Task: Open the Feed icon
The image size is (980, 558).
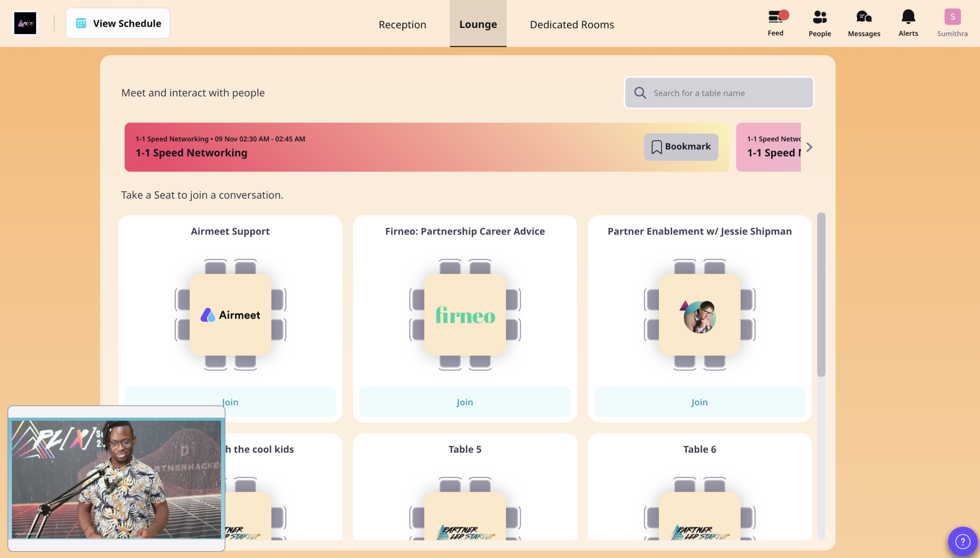Action: point(776,23)
